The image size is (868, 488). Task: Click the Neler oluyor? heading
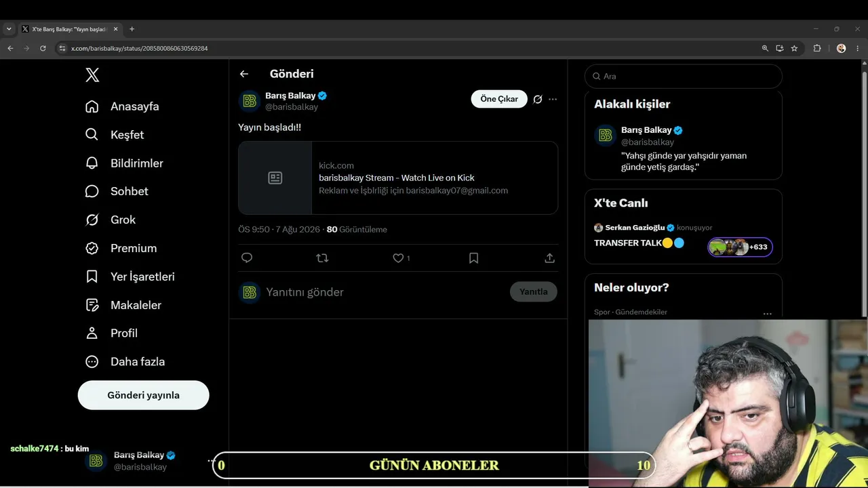pyautogui.click(x=631, y=287)
